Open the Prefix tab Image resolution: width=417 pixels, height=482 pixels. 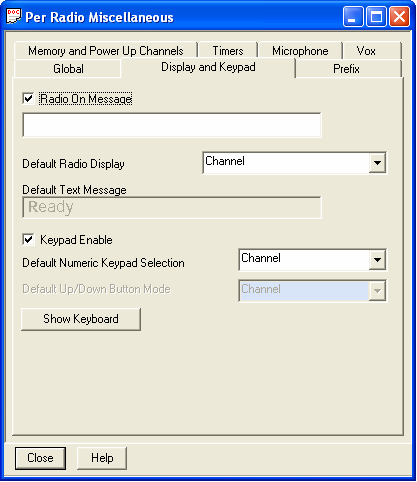coord(346,69)
